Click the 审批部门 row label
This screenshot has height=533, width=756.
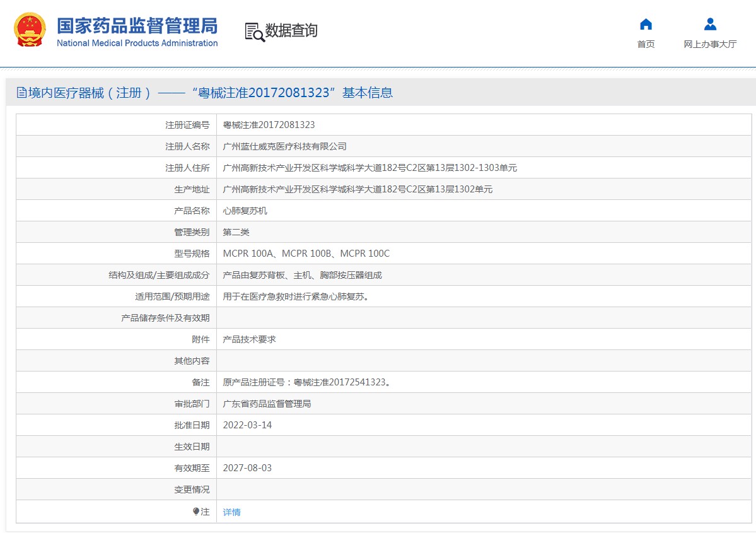point(192,404)
